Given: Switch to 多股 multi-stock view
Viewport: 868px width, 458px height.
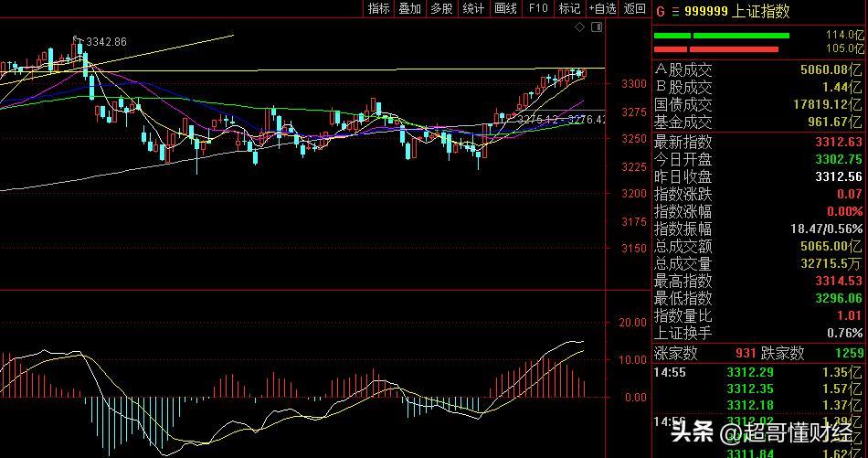Looking at the screenshot, I should point(441,8).
